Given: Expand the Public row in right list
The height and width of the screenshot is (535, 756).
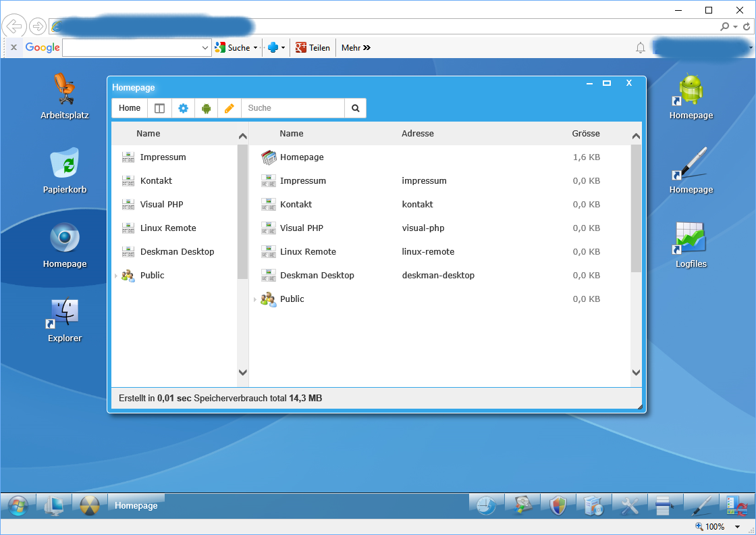Looking at the screenshot, I should [254, 299].
